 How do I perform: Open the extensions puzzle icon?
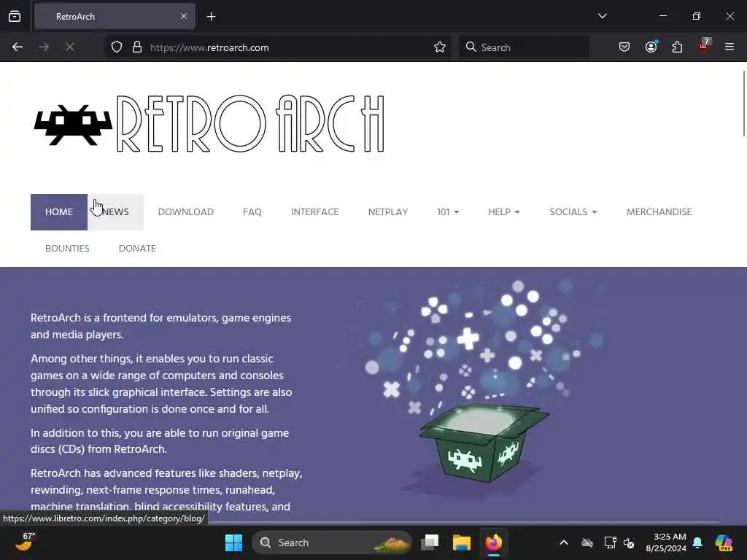[x=677, y=47]
